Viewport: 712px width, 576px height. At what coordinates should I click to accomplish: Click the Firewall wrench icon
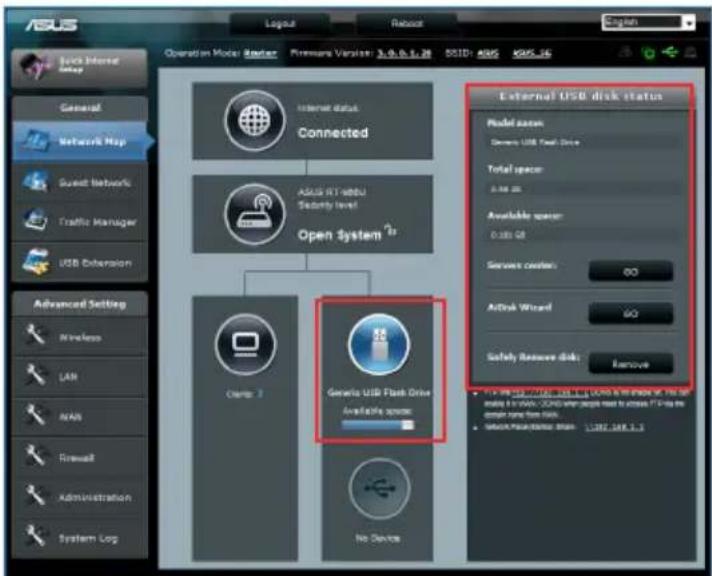[x=35, y=457]
